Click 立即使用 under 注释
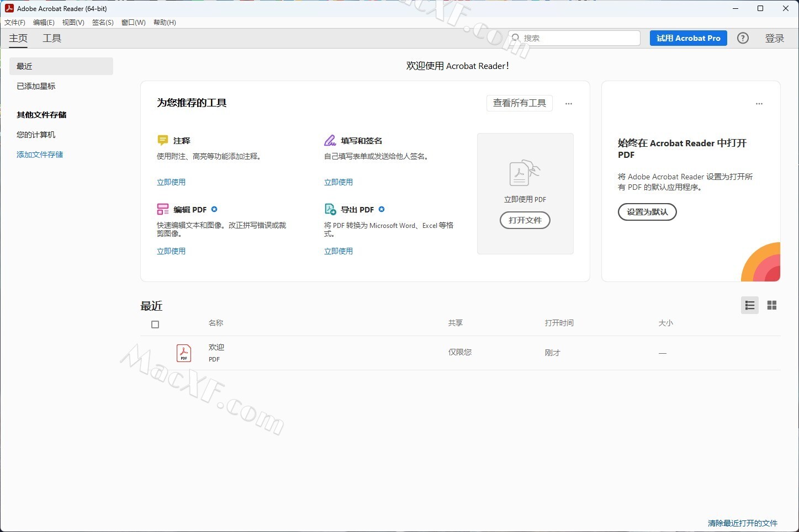Image resolution: width=799 pixels, height=532 pixels. 171,182
